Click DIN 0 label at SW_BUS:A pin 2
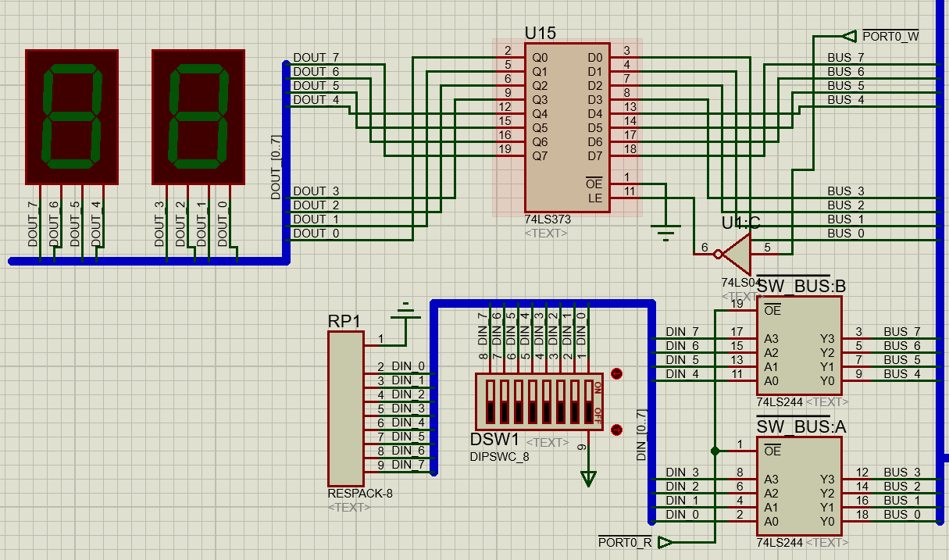This screenshot has height=560, width=949. 683,515
